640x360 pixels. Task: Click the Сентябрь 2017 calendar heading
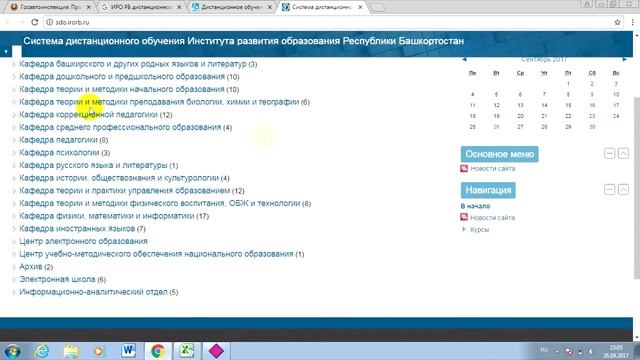pos(544,60)
